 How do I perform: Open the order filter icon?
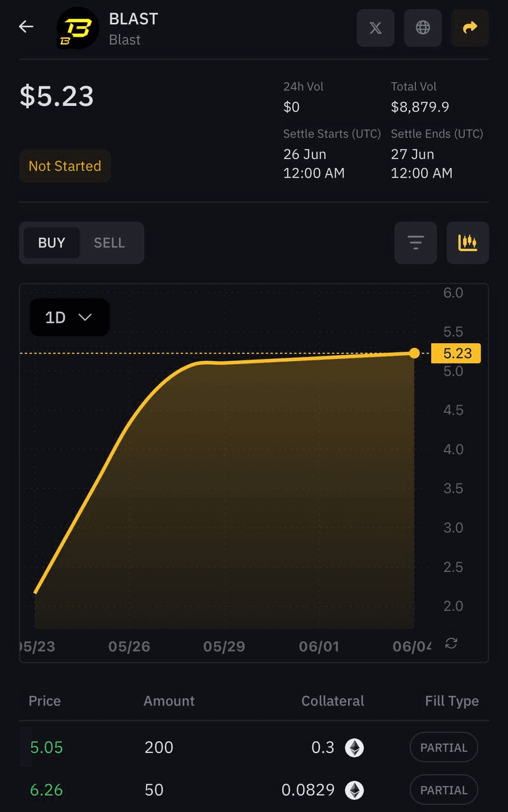click(415, 242)
